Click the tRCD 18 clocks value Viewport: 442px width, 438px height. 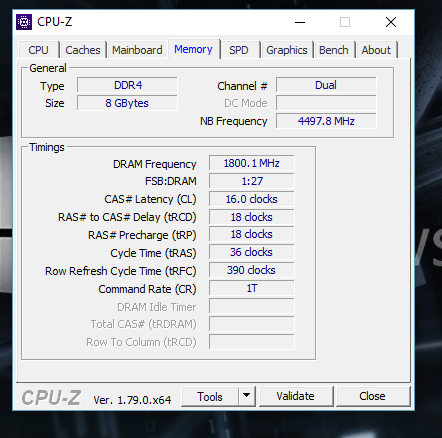pyautogui.click(x=252, y=217)
